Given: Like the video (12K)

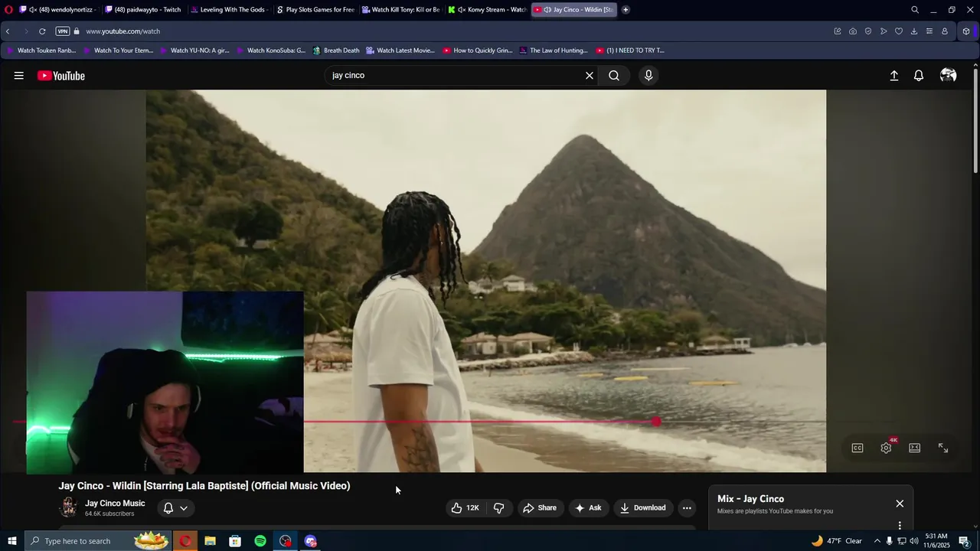Looking at the screenshot, I should click(x=465, y=508).
